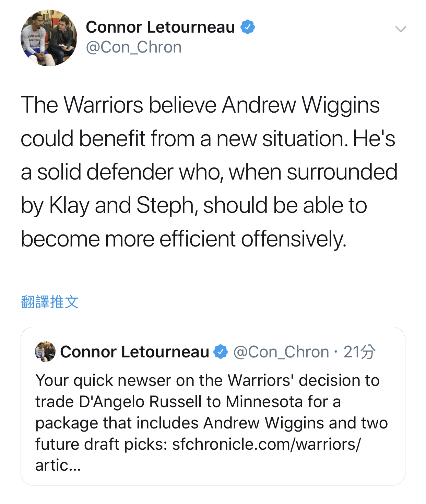Click the verified badge beside the top name
Viewport: 426px width, 504px height.
point(248,27)
